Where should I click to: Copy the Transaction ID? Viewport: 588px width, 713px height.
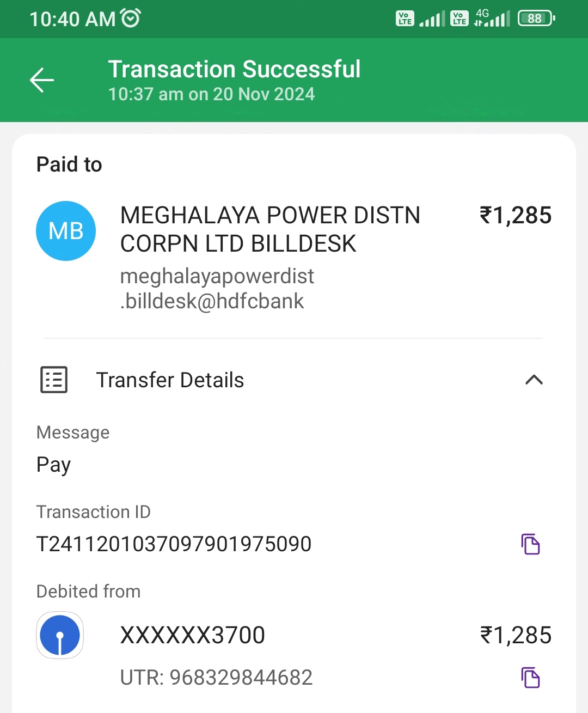(530, 544)
